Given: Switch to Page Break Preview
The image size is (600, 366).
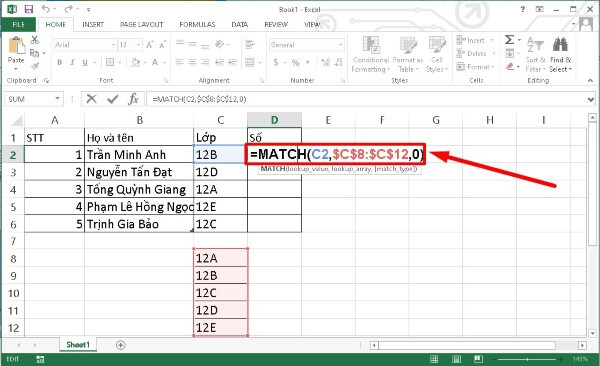Looking at the screenshot, I should point(478,359).
